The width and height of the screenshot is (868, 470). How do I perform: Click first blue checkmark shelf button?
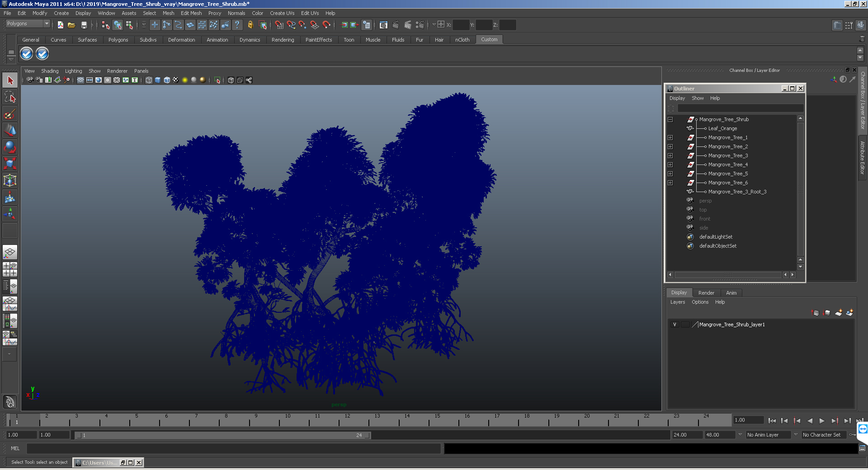coord(27,54)
